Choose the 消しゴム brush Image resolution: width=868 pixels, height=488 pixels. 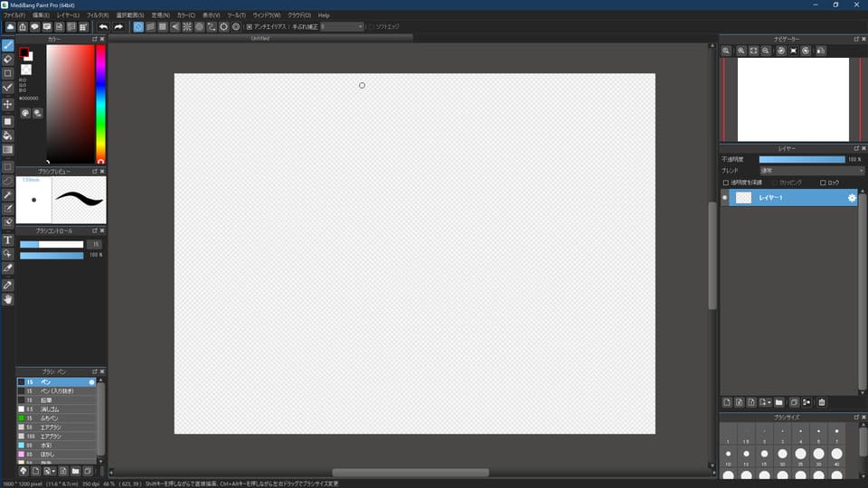56,409
